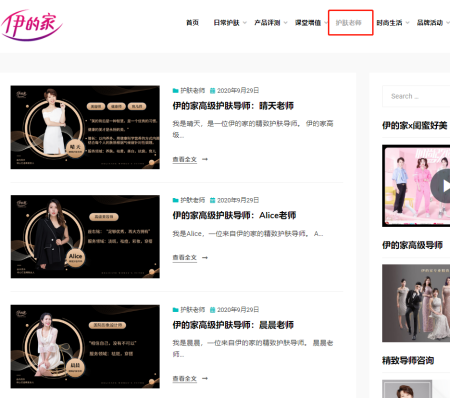The height and width of the screenshot is (398, 450).
Task: Open the 日常护肤 menu item
Action: click(x=226, y=23)
